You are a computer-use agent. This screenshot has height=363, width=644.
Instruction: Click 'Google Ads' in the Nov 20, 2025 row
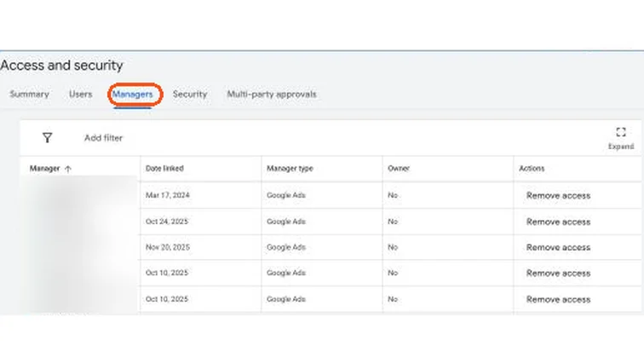(286, 247)
